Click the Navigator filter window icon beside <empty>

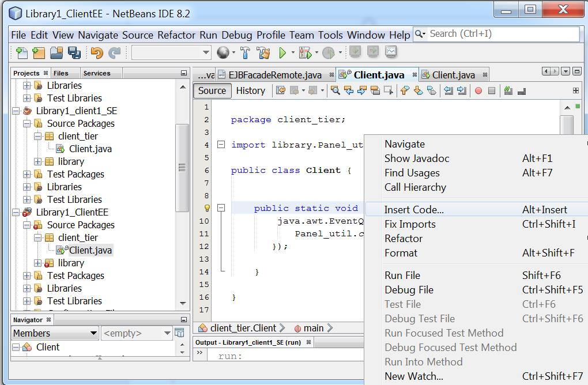[x=180, y=333]
